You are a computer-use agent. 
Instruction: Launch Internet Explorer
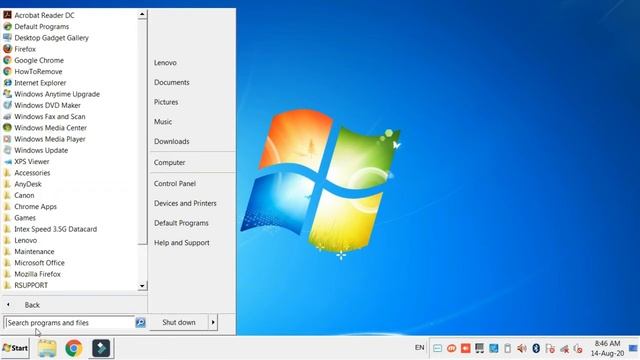[x=35, y=82]
